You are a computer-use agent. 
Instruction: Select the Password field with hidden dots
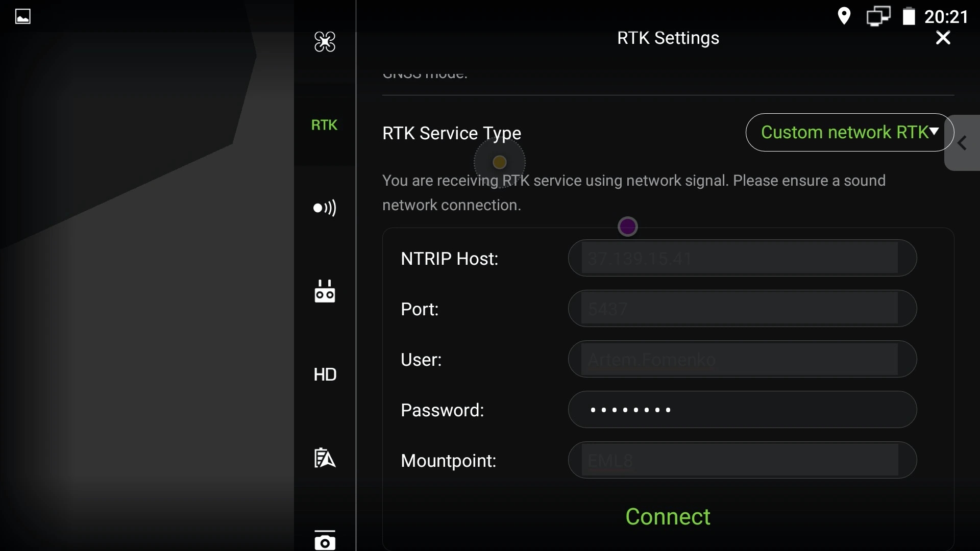[740, 410]
